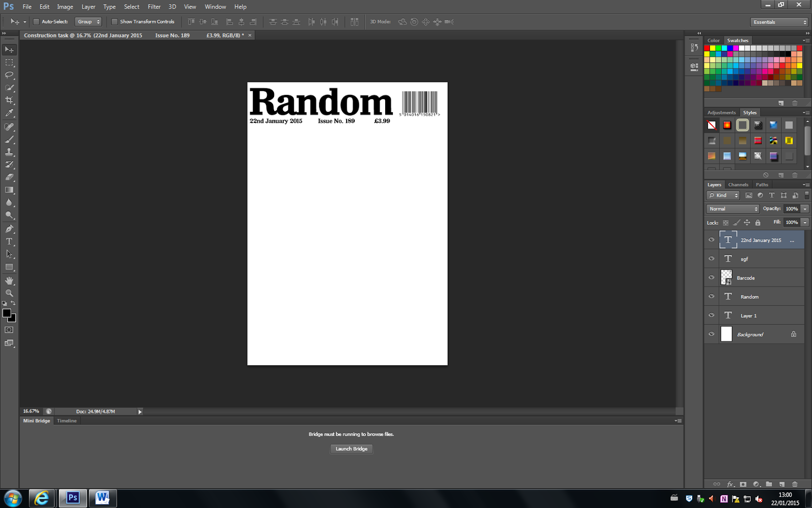Set the foreground color swatch
The height and width of the screenshot is (508, 812).
pos(7,313)
